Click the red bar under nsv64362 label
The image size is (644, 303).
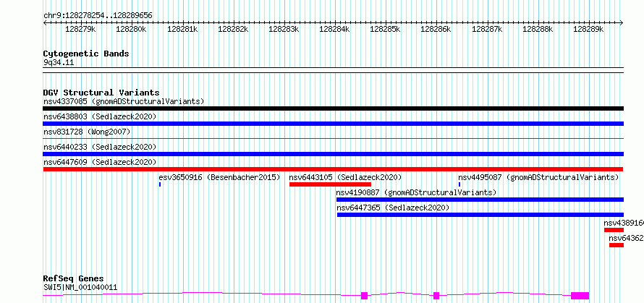point(616,245)
